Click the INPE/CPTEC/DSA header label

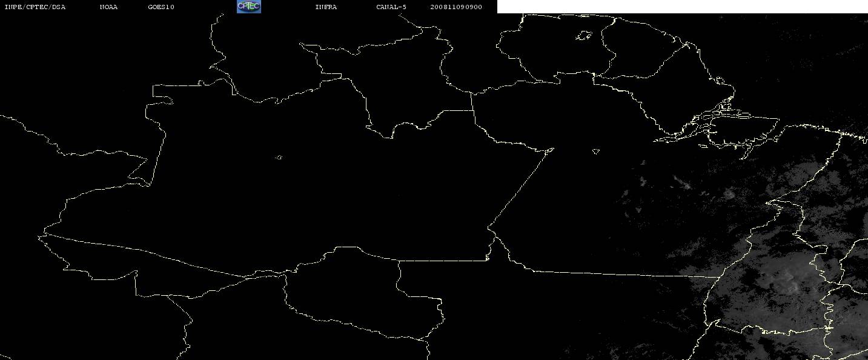coord(35,7)
